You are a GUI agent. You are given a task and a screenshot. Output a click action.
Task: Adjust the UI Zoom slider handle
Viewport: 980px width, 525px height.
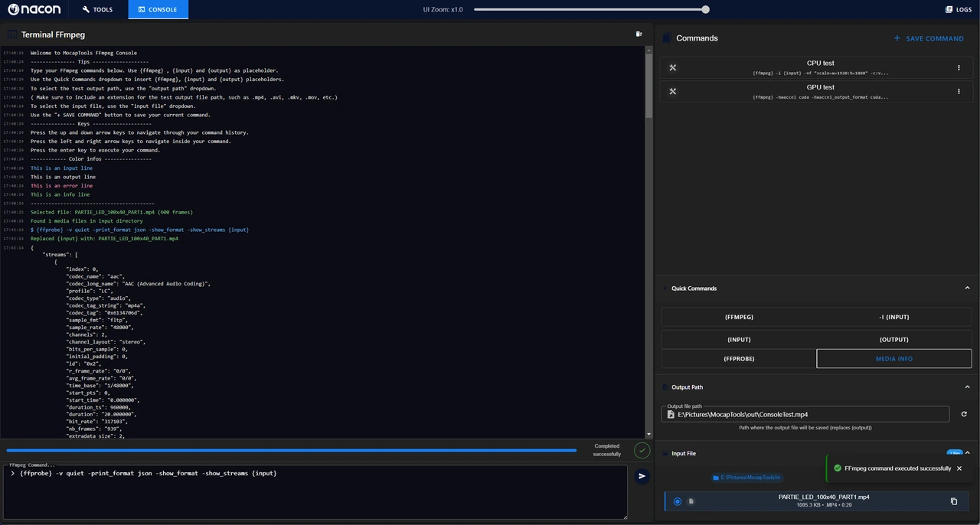pyautogui.click(x=705, y=9)
